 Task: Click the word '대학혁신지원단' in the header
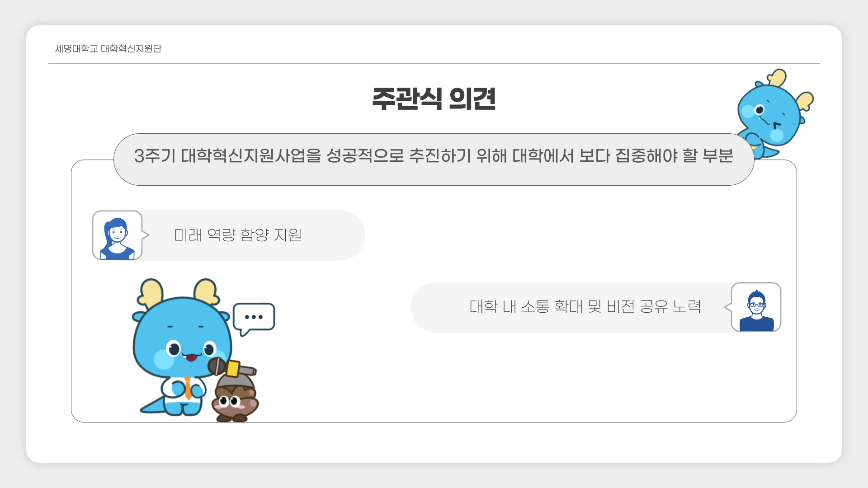(131, 48)
